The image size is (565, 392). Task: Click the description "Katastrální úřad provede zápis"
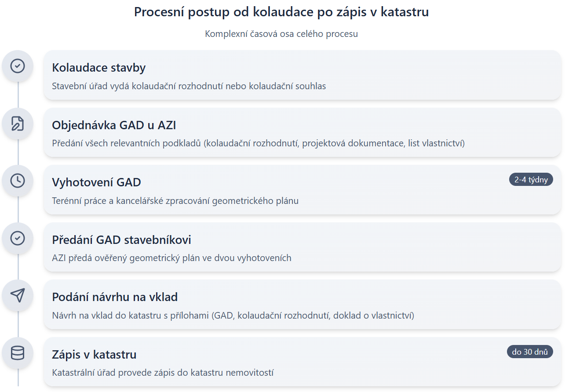tap(163, 373)
